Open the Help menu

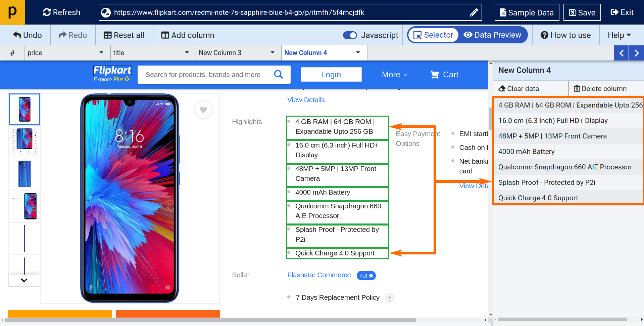click(x=619, y=35)
